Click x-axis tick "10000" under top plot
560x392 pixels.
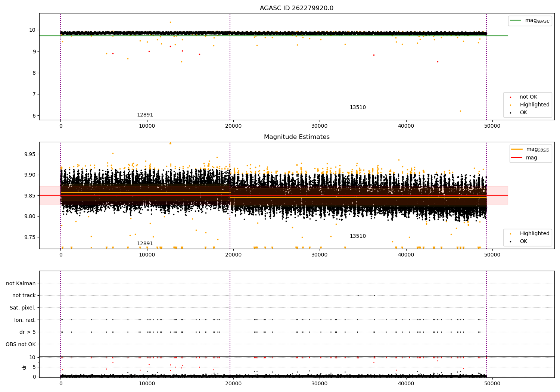[147, 126]
